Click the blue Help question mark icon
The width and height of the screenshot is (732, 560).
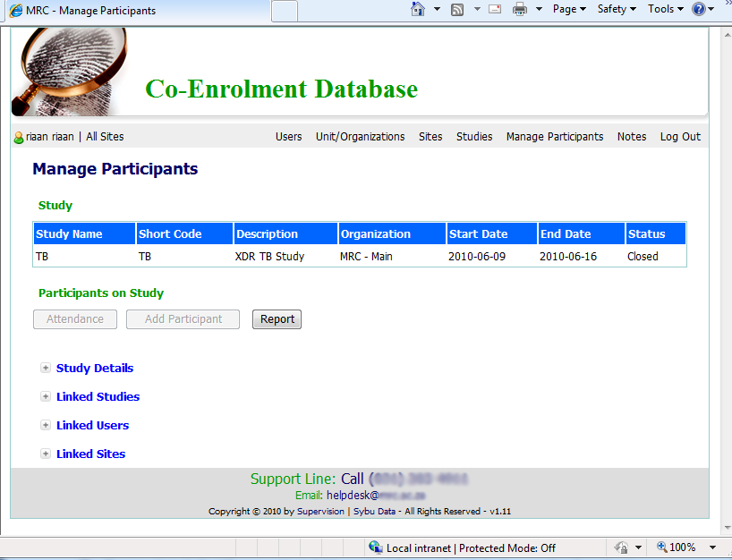[x=698, y=9]
